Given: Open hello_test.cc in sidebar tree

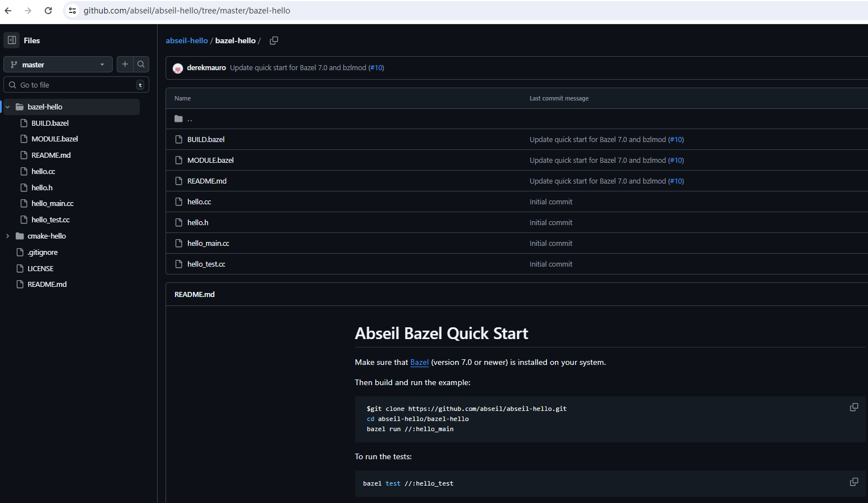Looking at the screenshot, I should [x=50, y=220].
